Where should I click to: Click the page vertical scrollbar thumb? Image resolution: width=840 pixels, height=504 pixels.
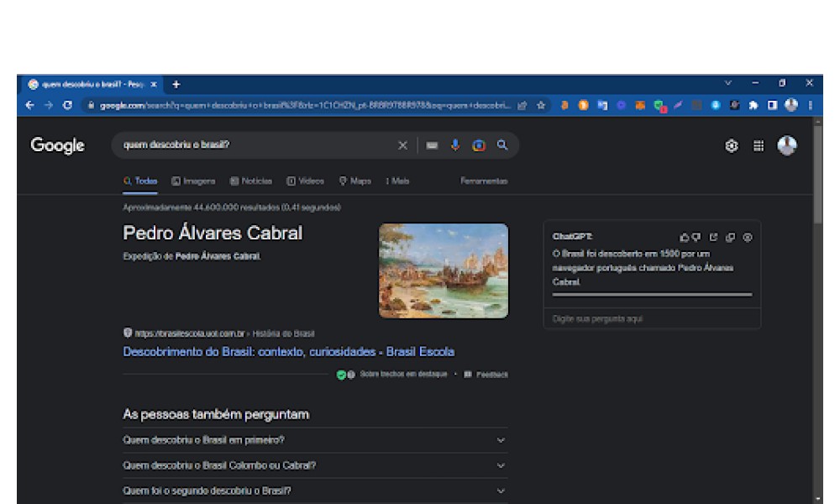tap(817, 174)
